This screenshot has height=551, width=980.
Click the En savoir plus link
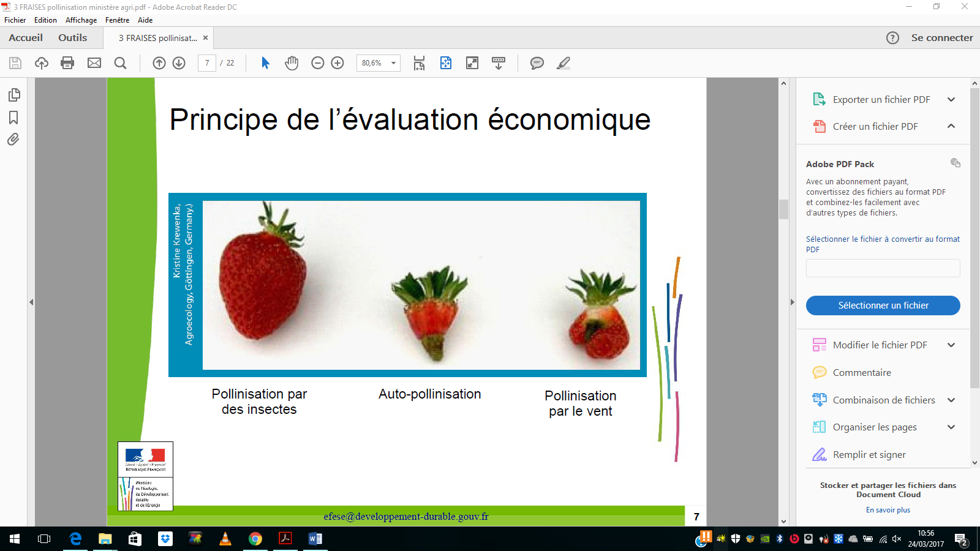888,510
